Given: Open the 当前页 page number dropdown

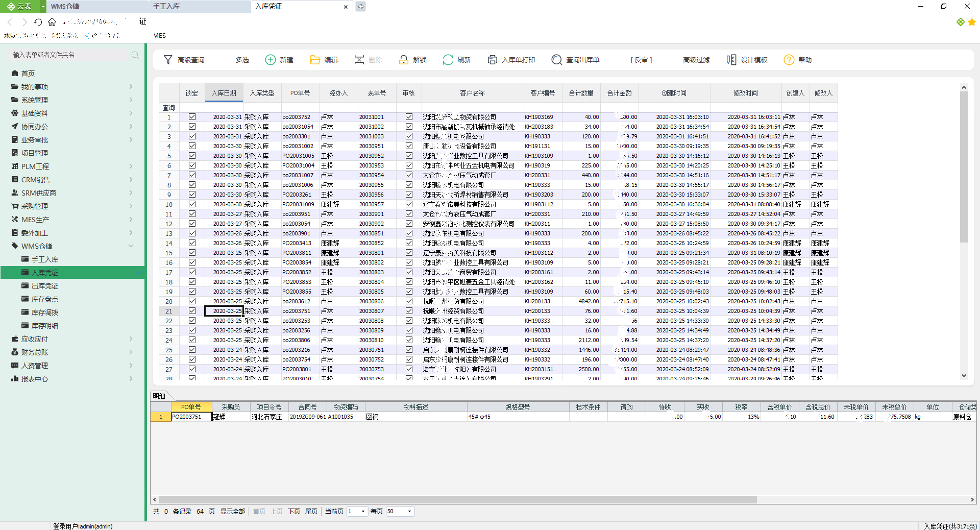Looking at the screenshot, I should [x=363, y=512].
